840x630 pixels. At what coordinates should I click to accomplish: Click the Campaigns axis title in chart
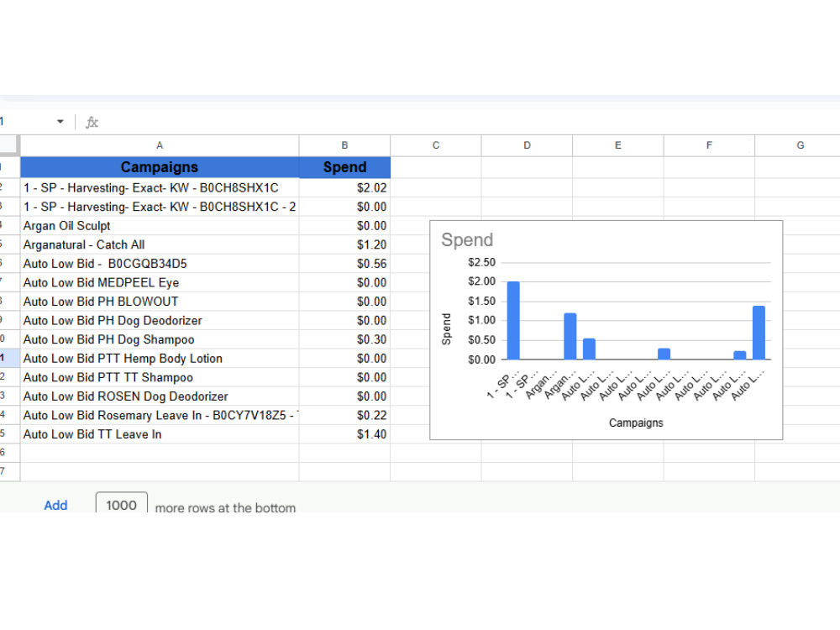tap(636, 423)
